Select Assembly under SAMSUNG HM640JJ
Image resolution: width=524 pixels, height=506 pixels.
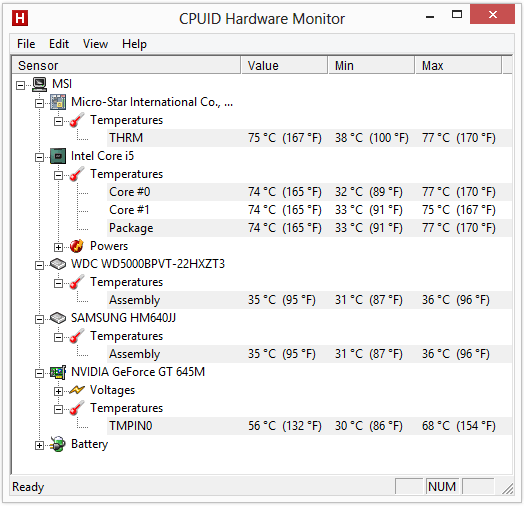pos(309,354)
